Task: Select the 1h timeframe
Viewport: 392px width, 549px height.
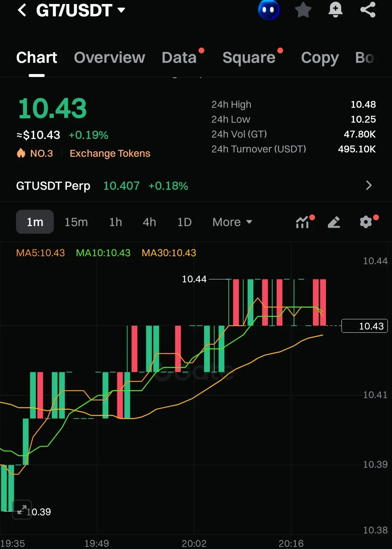Action: pos(116,222)
